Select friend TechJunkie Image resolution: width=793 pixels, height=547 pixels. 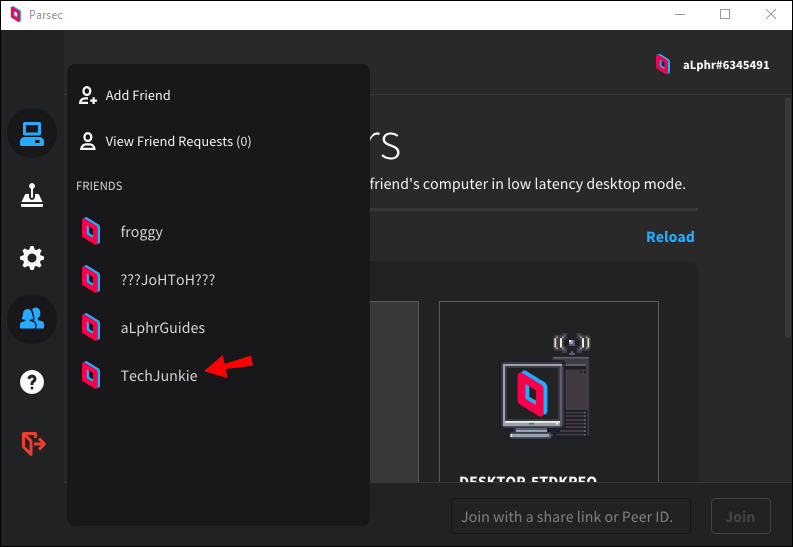click(x=159, y=376)
